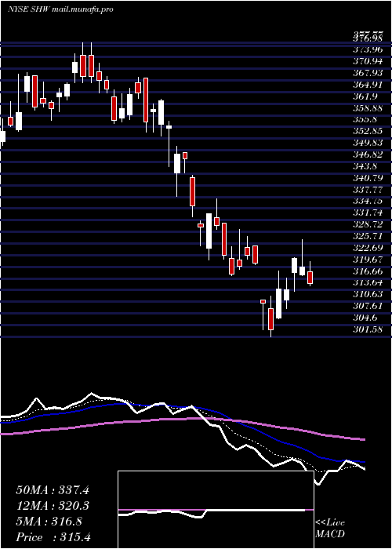Click the 367.93 price axis label

point(368,73)
